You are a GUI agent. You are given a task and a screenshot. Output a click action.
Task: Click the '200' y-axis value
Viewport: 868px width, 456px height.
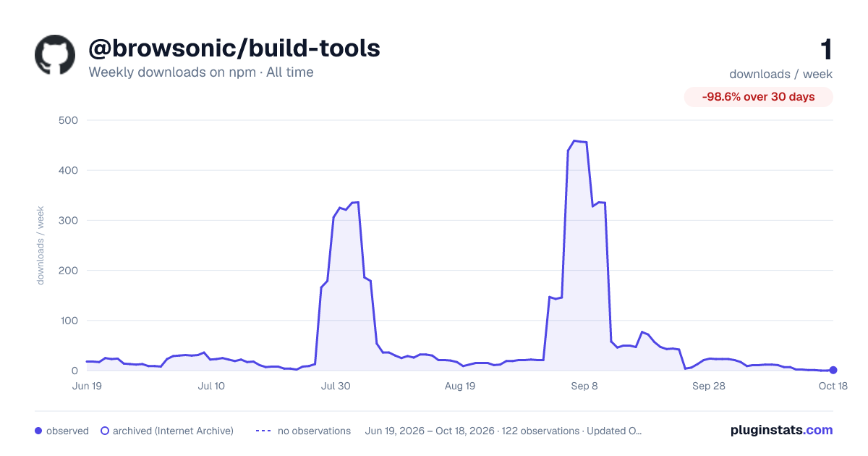69,270
